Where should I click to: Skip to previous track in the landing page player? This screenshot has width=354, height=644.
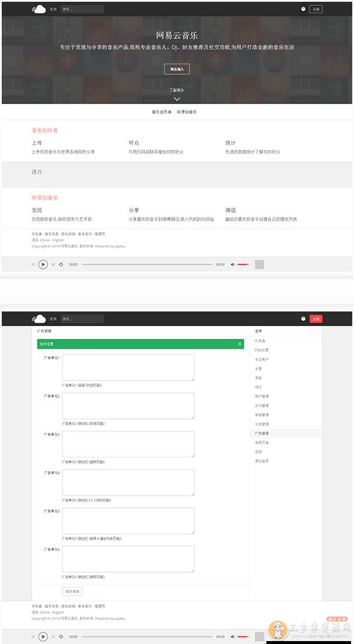click(x=33, y=265)
